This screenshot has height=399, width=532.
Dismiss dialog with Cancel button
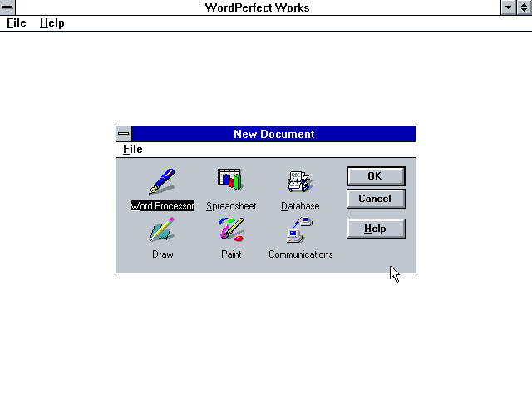tap(376, 199)
